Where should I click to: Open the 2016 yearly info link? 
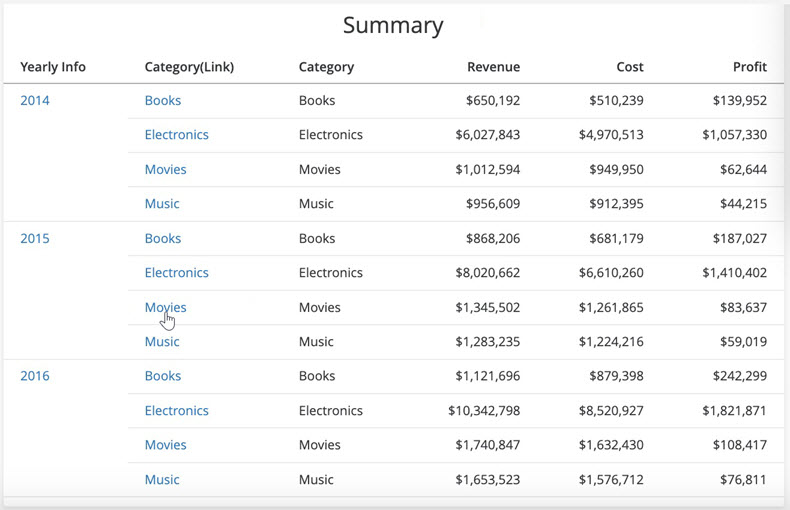35,376
